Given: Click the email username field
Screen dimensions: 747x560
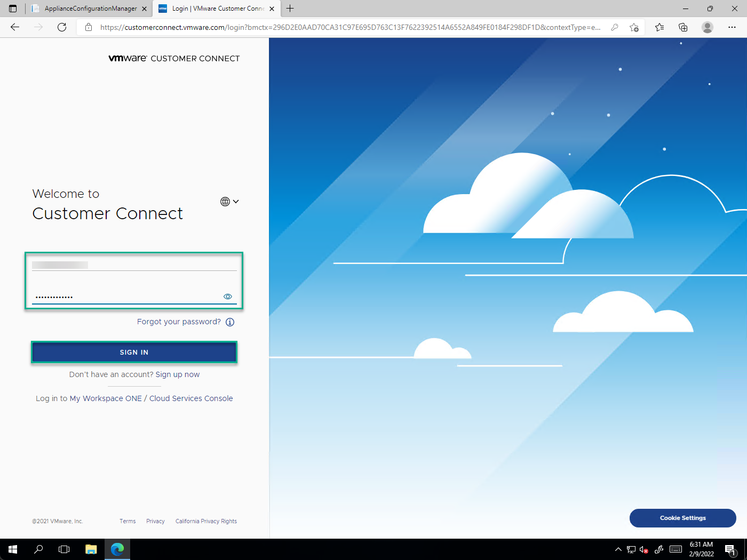Looking at the screenshot, I should [134, 265].
